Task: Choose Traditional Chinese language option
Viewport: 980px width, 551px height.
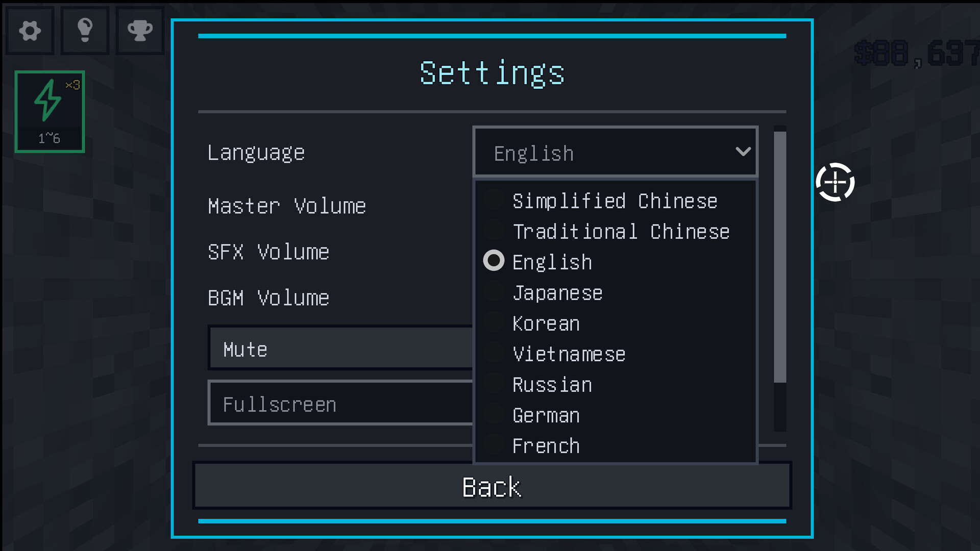Action: click(615, 231)
